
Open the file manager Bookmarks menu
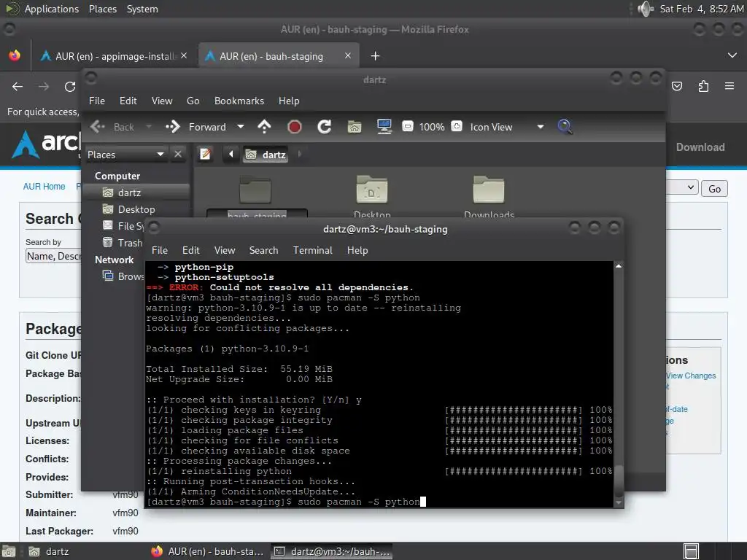click(x=239, y=101)
